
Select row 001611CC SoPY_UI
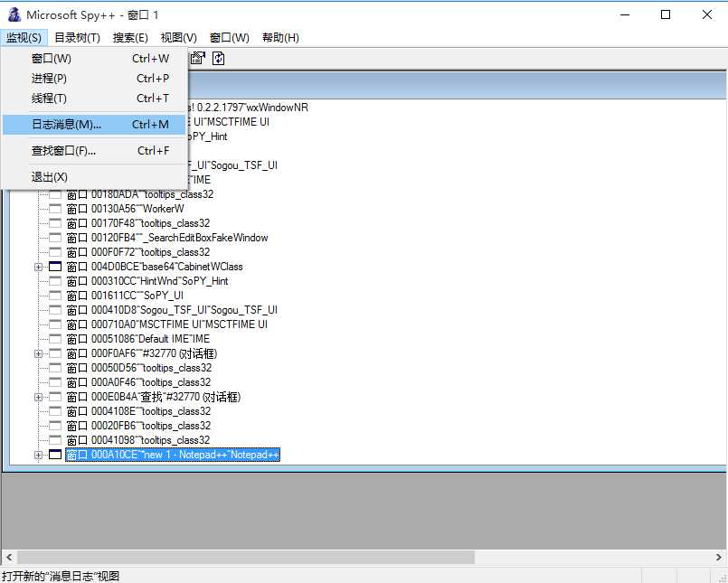pyautogui.click(x=125, y=296)
